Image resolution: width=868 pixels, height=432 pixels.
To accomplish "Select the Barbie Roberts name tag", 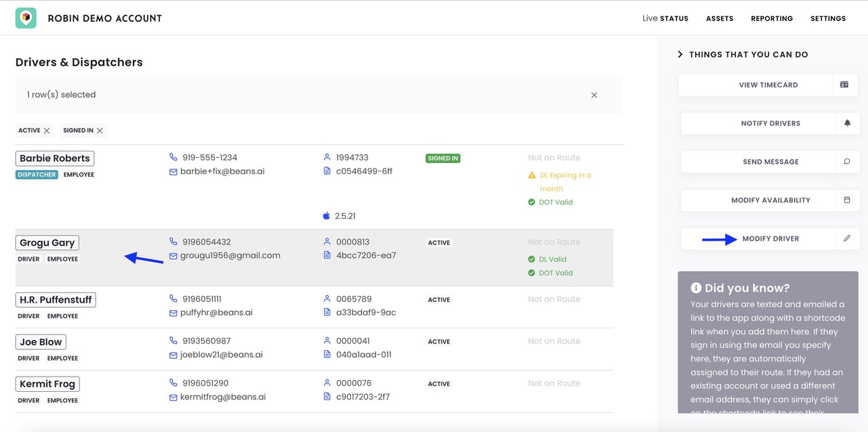I will point(55,158).
